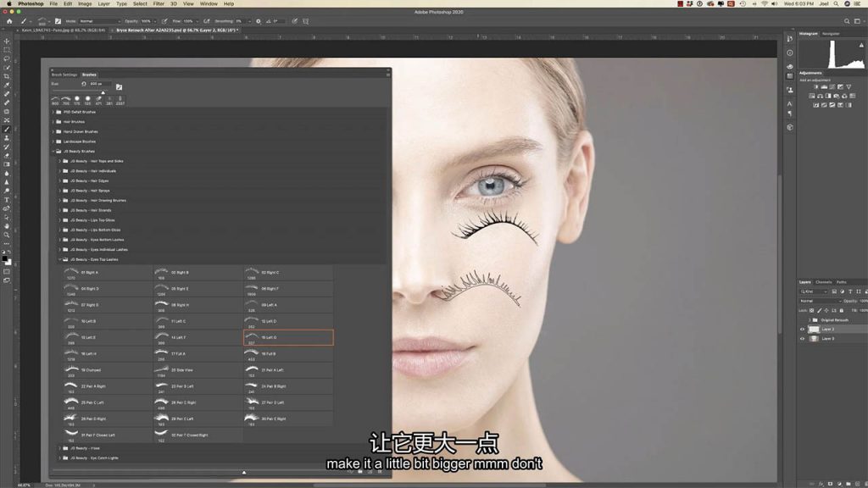Choose the 17 Full A lash brush
This screenshot has height=488, width=868.
pyautogui.click(x=198, y=354)
